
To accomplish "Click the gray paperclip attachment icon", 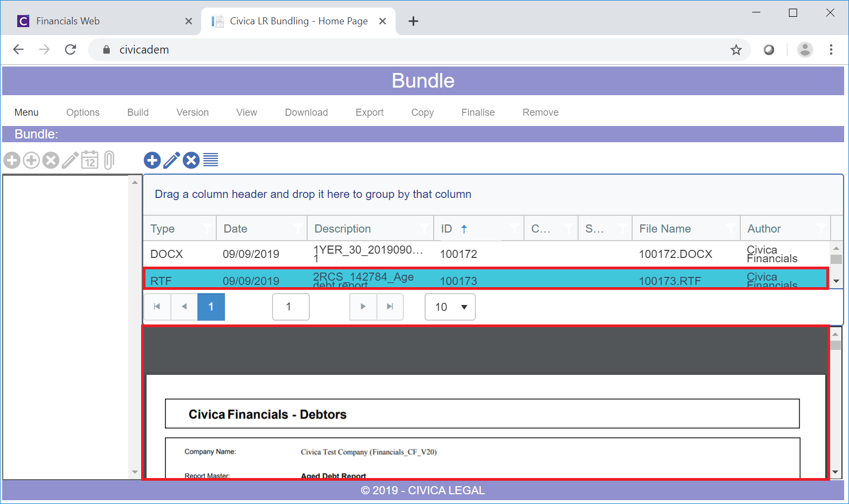I will click(x=109, y=160).
